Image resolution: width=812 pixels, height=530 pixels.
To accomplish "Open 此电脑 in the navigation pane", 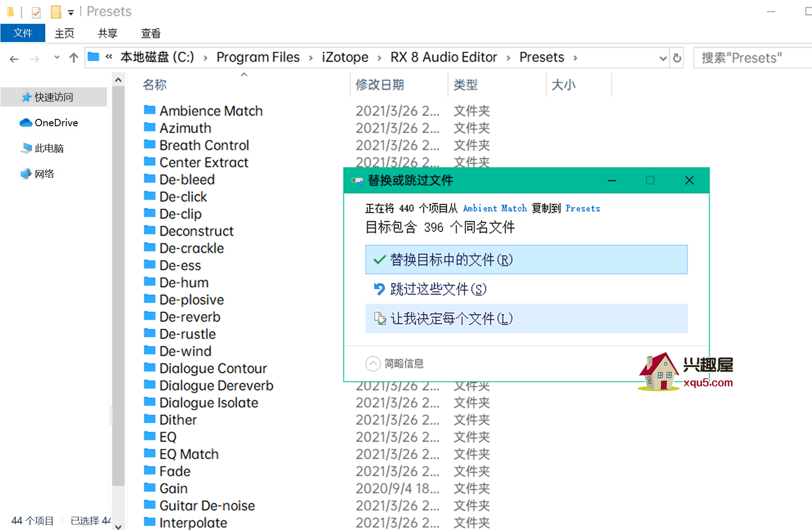I will tap(42, 148).
